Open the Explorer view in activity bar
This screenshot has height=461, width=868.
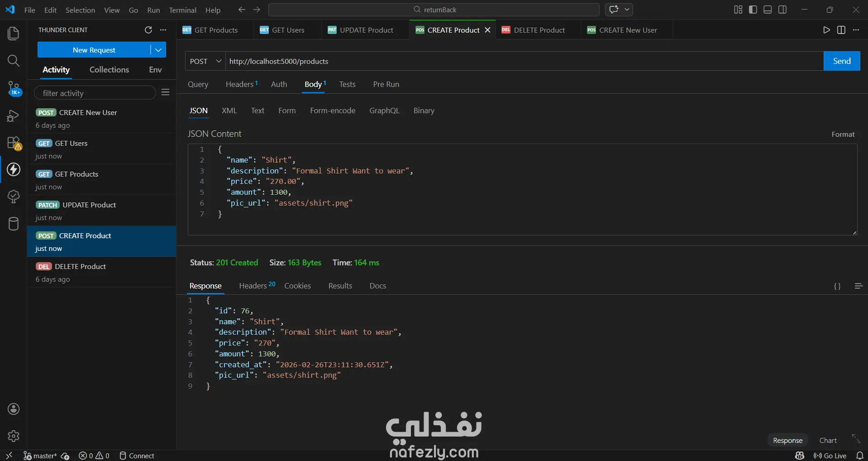coord(14,34)
